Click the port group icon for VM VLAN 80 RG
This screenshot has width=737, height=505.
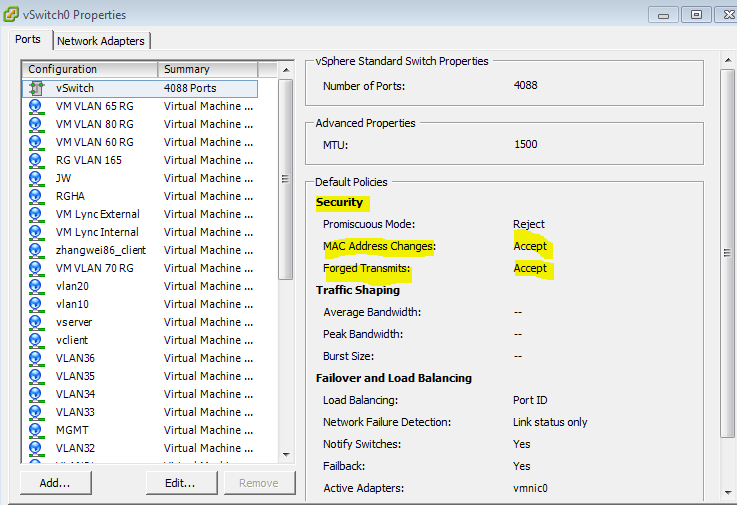[36, 124]
